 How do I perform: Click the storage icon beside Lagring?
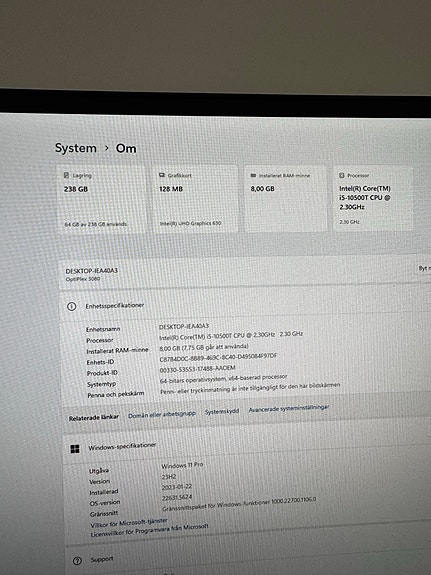pos(66,175)
